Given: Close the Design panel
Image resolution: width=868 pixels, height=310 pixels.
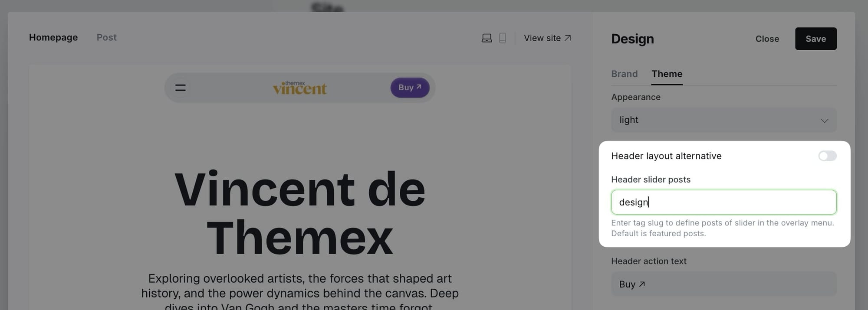Looking at the screenshot, I should coord(767,39).
